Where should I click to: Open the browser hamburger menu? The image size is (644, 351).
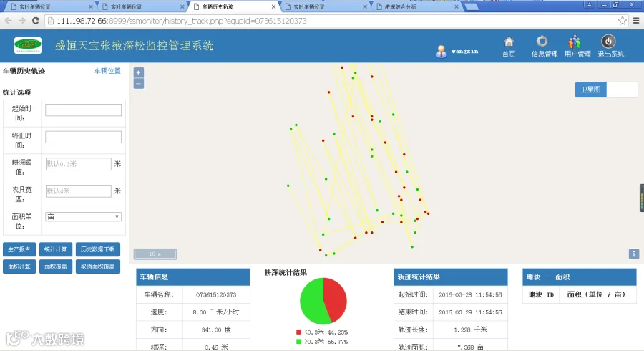[636, 21]
